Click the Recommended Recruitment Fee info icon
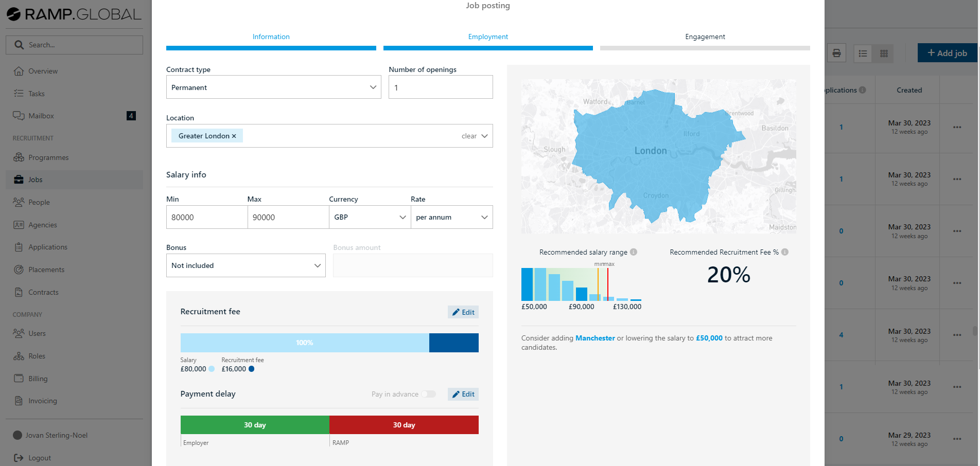 click(785, 252)
